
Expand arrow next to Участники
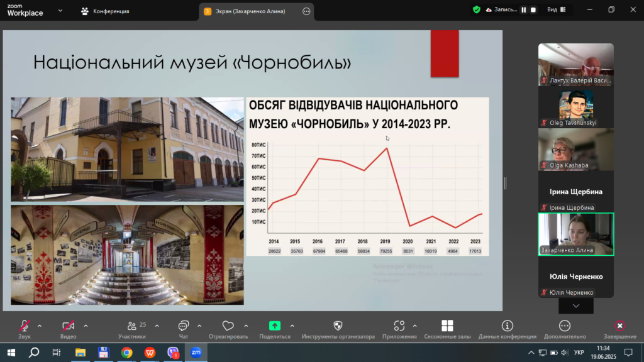click(x=157, y=326)
